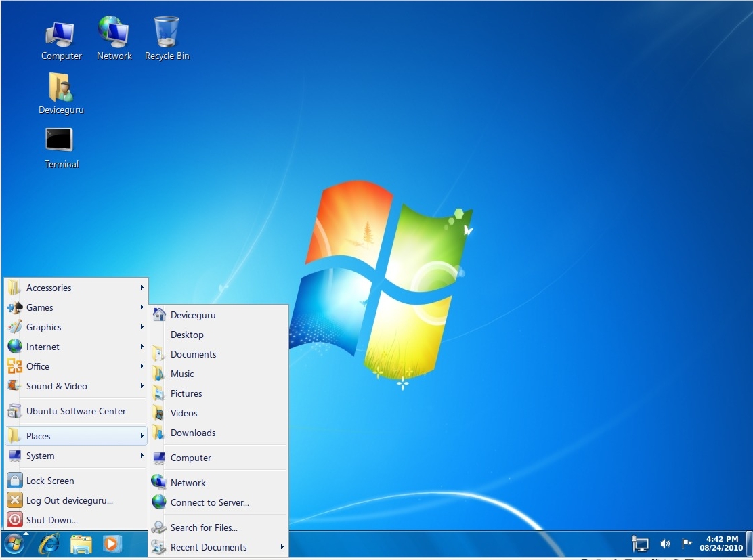The height and width of the screenshot is (560, 753).
Task: Click the Music folder icon in Places
Action: tap(158, 374)
